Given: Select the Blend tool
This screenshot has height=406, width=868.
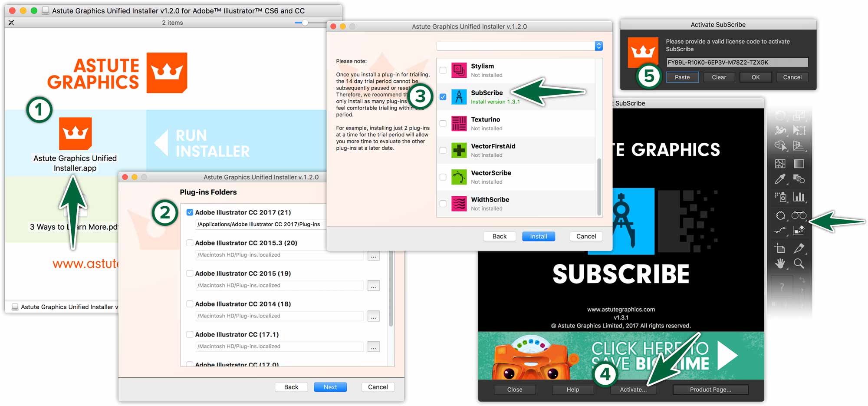Looking at the screenshot, I should pos(799,179).
